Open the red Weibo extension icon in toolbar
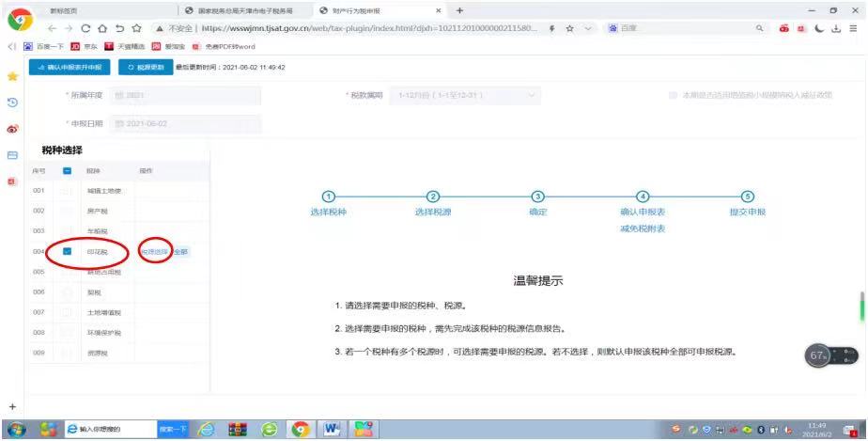Screen dimensions: 868x441 pos(783,28)
